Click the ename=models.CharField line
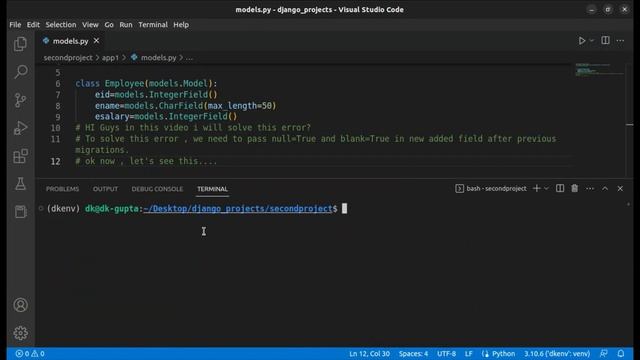The image size is (640, 360). (185, 106)
